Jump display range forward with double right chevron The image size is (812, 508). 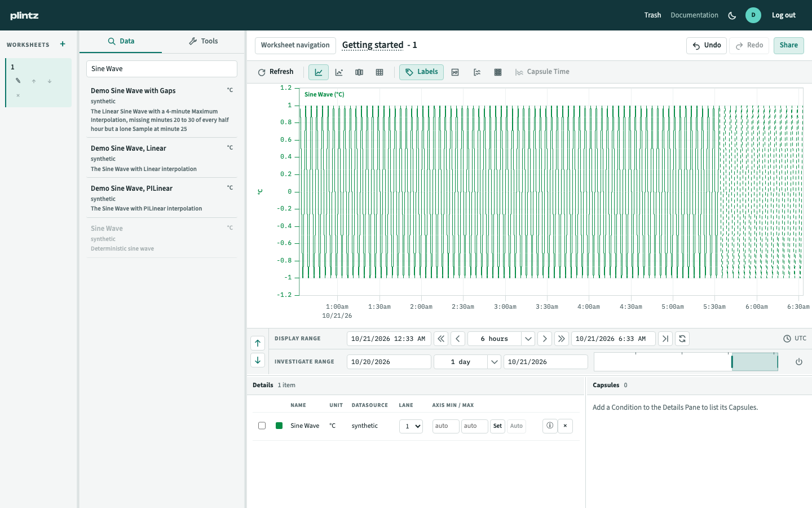pyautogui.click(x=562, y=339)
